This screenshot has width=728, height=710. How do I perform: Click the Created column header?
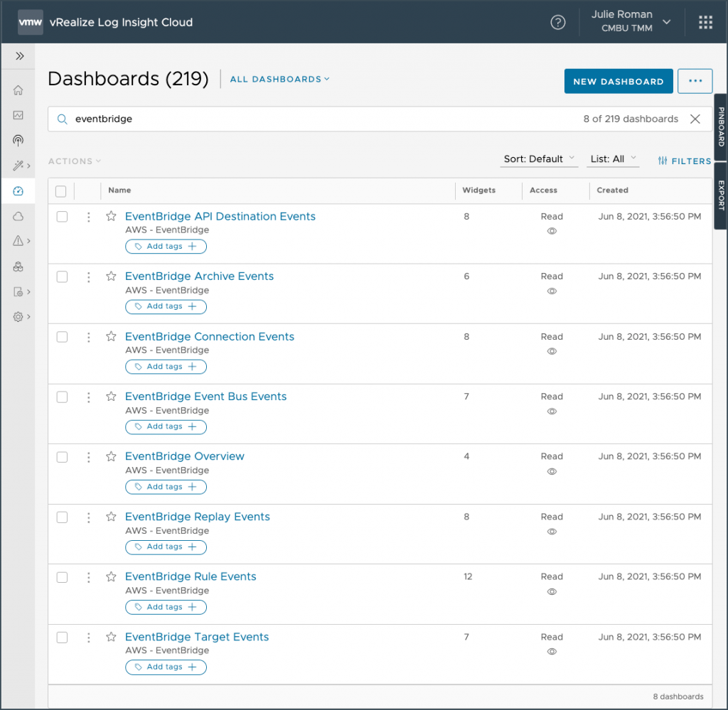(612, 190)
